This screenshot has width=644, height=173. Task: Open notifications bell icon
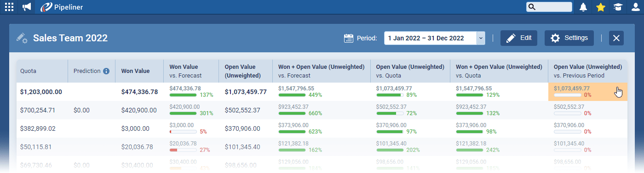click(x=583, y=7)
